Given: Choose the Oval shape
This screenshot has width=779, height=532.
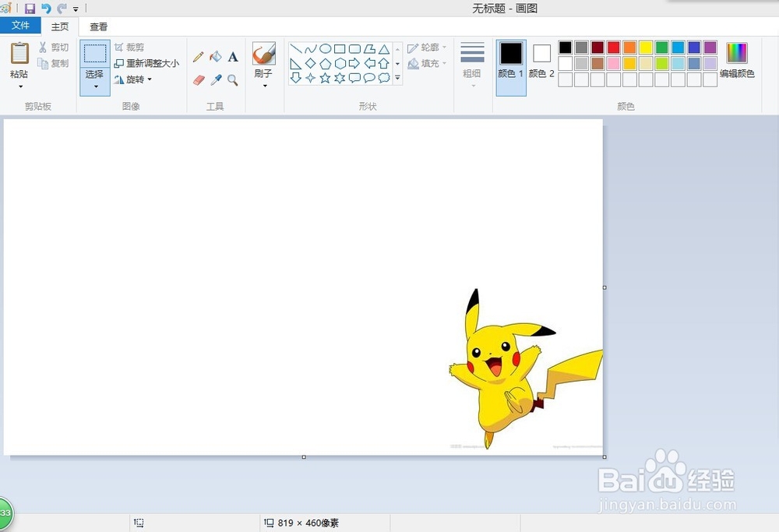Looking at the screenshot, I should 325,48.
